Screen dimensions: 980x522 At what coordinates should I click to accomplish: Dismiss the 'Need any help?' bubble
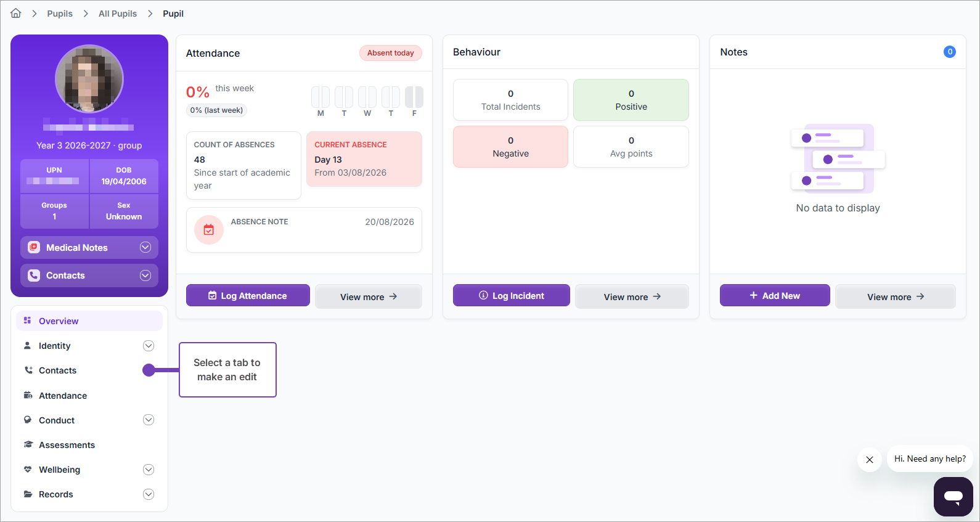point(869,460)
